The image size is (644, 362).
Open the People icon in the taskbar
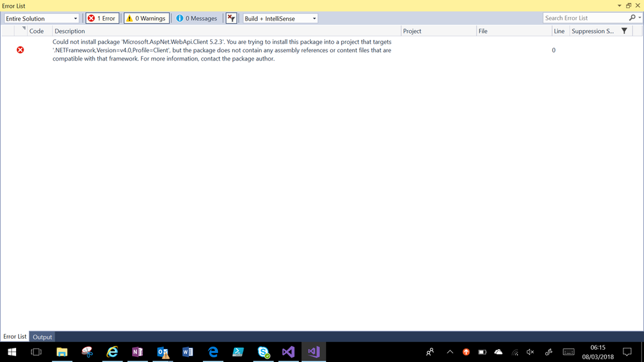click(430, 352)
